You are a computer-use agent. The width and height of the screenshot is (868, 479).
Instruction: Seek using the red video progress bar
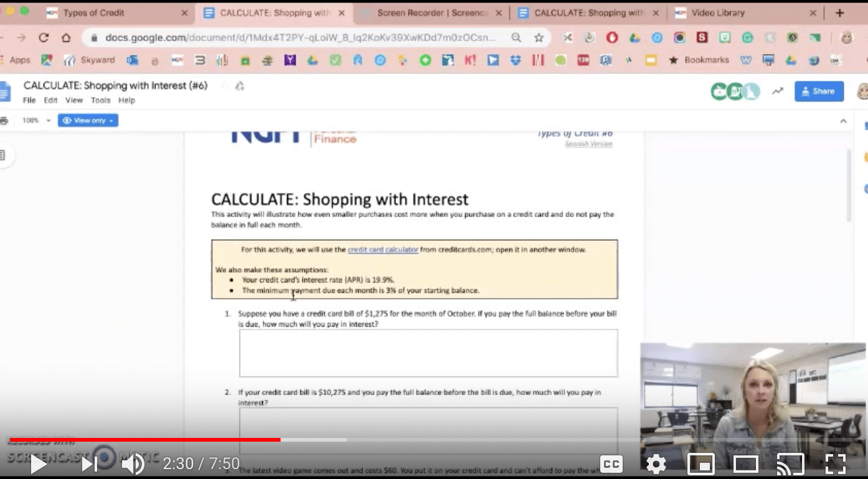point(187,439)
